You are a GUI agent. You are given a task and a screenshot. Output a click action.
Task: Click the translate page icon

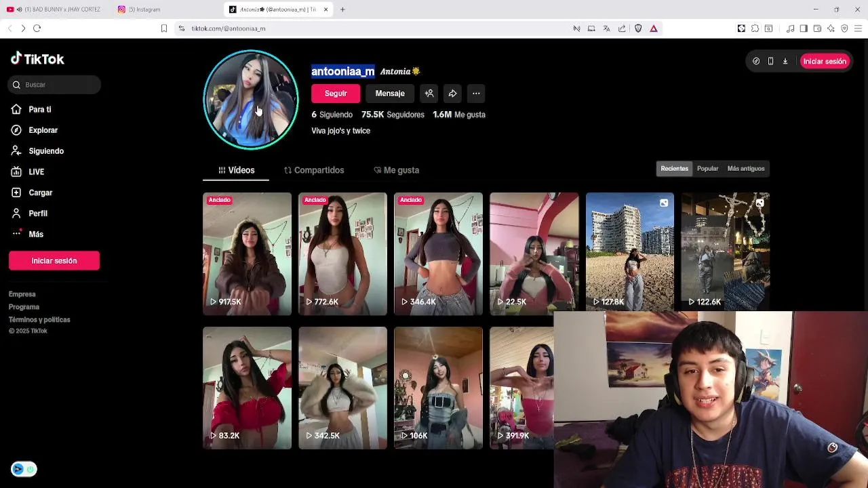point(606,28)
